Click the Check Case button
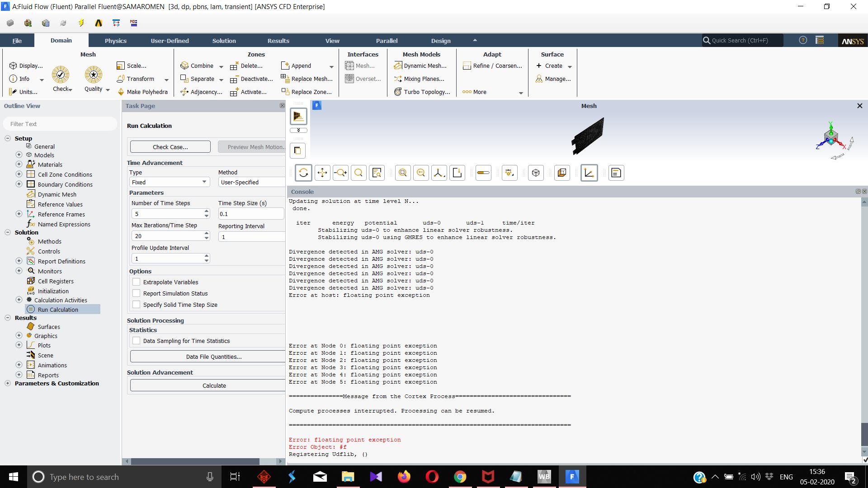The height and width of the screenshot is (488, 868). point(170,147)
